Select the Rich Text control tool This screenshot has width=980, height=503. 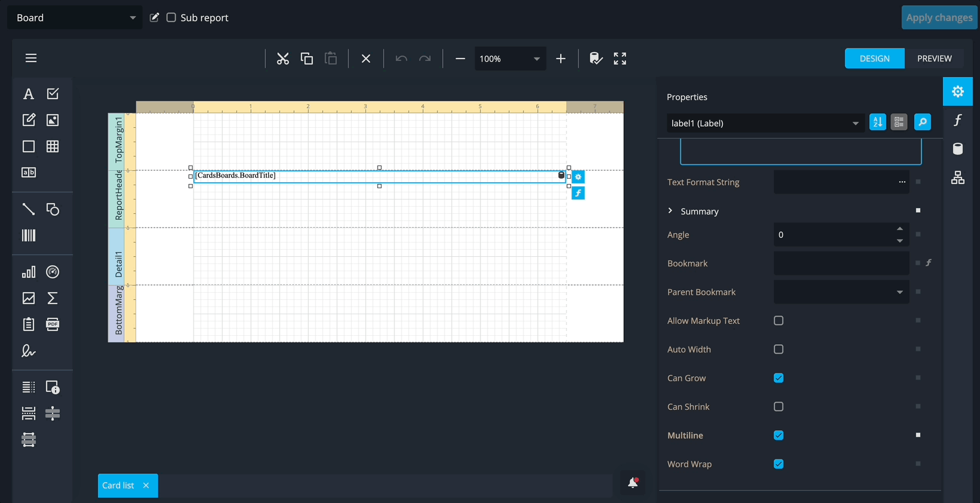[28, 120]
